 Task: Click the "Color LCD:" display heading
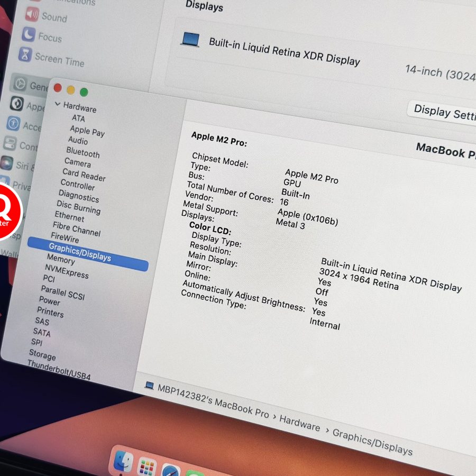click(210, 227)
